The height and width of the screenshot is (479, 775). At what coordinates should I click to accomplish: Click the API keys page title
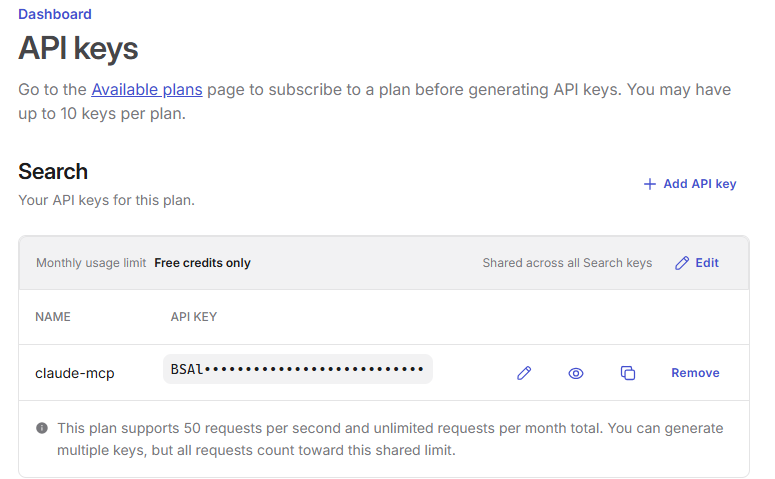click(78, 48)
